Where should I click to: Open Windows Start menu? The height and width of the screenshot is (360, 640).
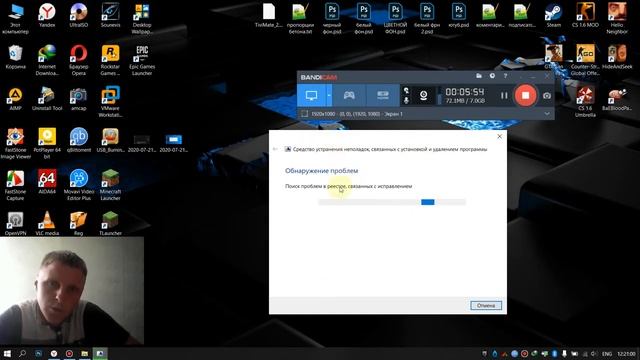[x=7, y=353]
